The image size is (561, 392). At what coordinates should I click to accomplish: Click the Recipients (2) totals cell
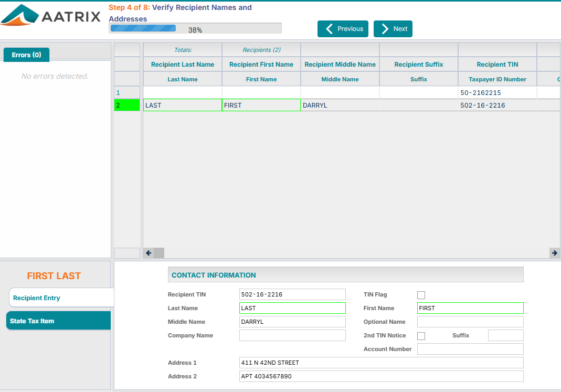(261, 50)
